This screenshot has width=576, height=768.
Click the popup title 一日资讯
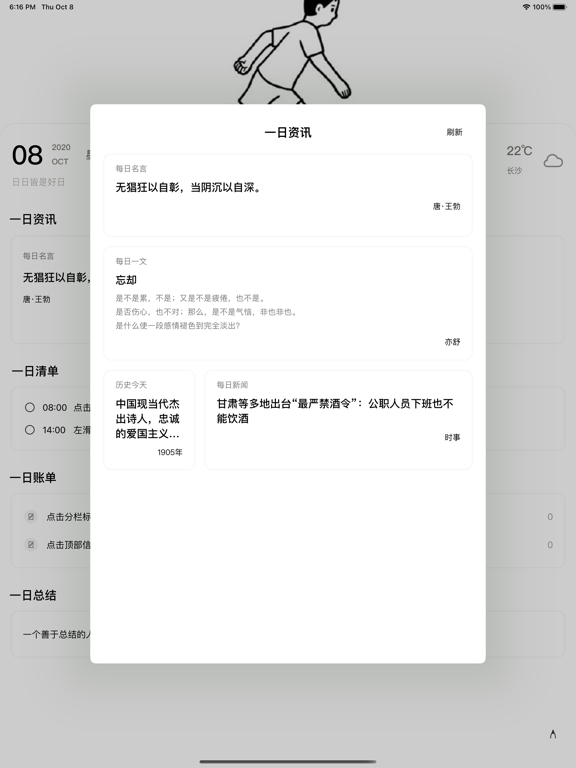[x=288, y=132]
